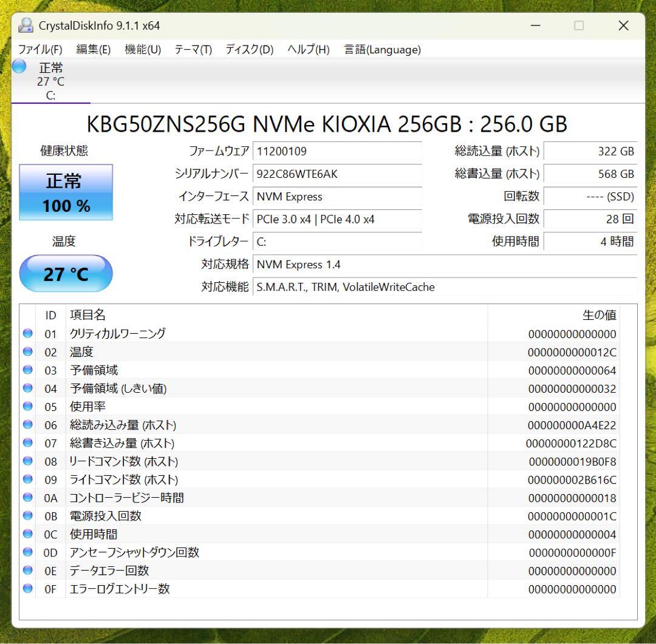
Task: Click the status icon for row 06 総読み込み量
Action: tap(27, 424)
